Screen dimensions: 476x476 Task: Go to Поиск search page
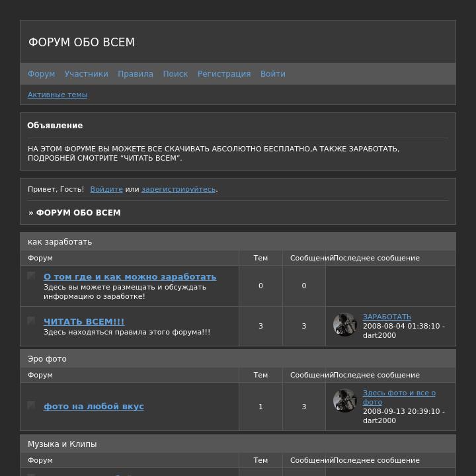(x=175, y=74)
